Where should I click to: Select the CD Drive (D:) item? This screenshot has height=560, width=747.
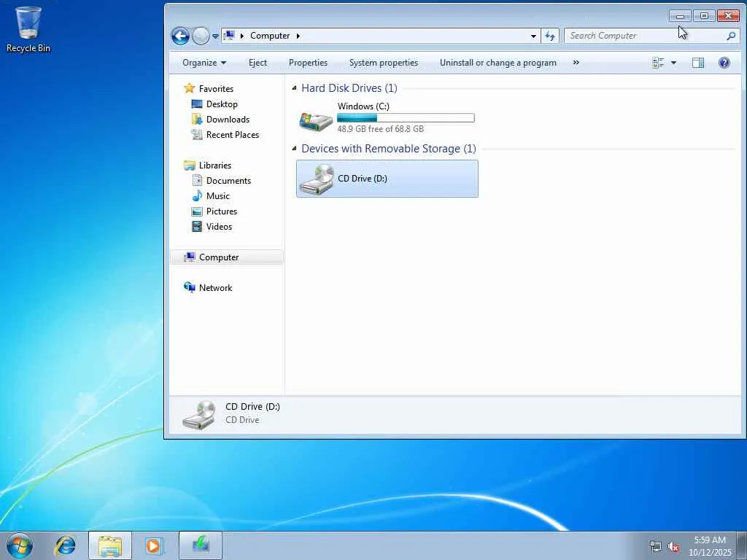[x=387, y=179]
